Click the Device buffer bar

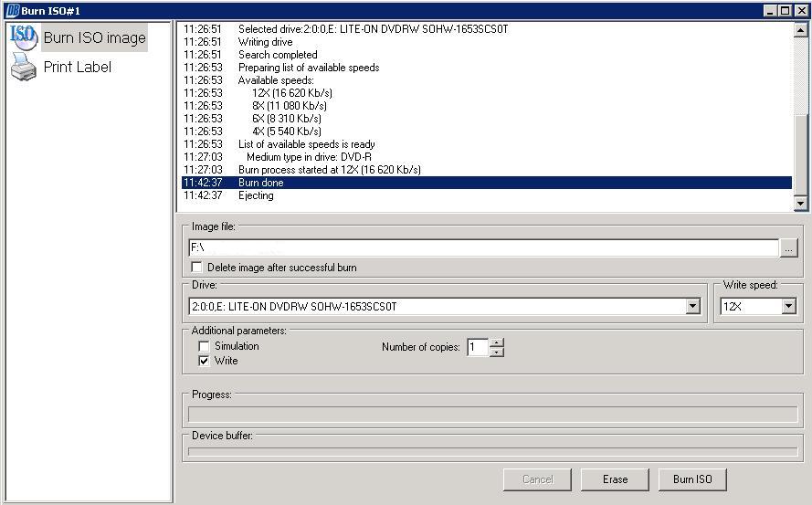492,452
